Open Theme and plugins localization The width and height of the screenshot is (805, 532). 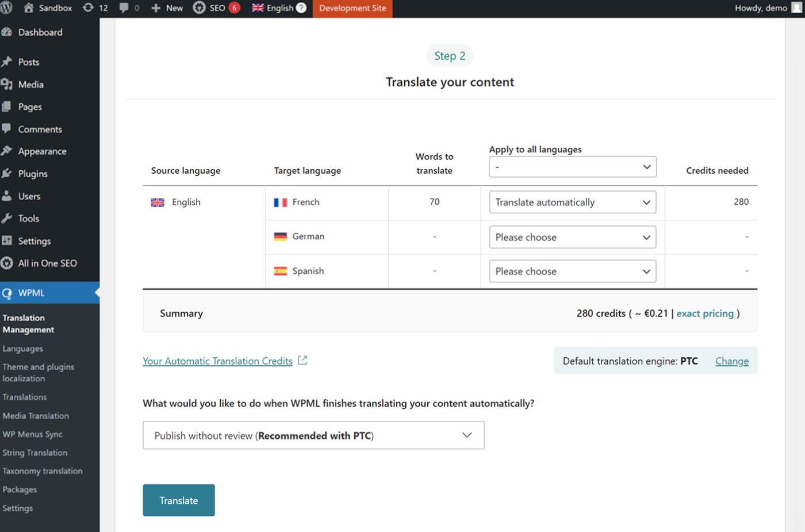(x=38, y=373)
